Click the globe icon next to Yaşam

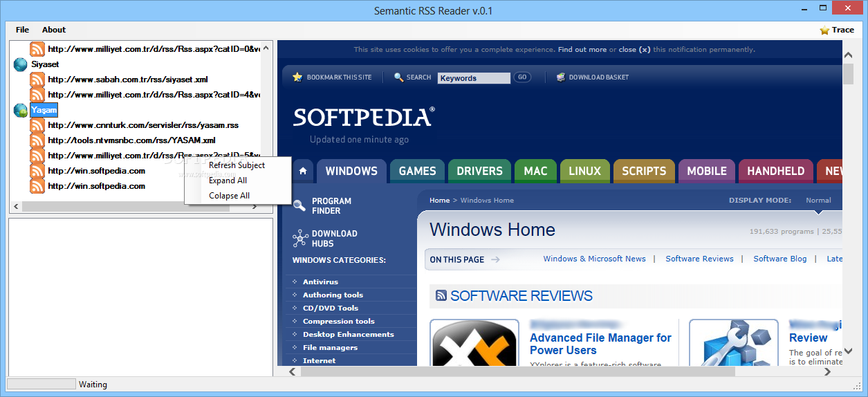21,110
